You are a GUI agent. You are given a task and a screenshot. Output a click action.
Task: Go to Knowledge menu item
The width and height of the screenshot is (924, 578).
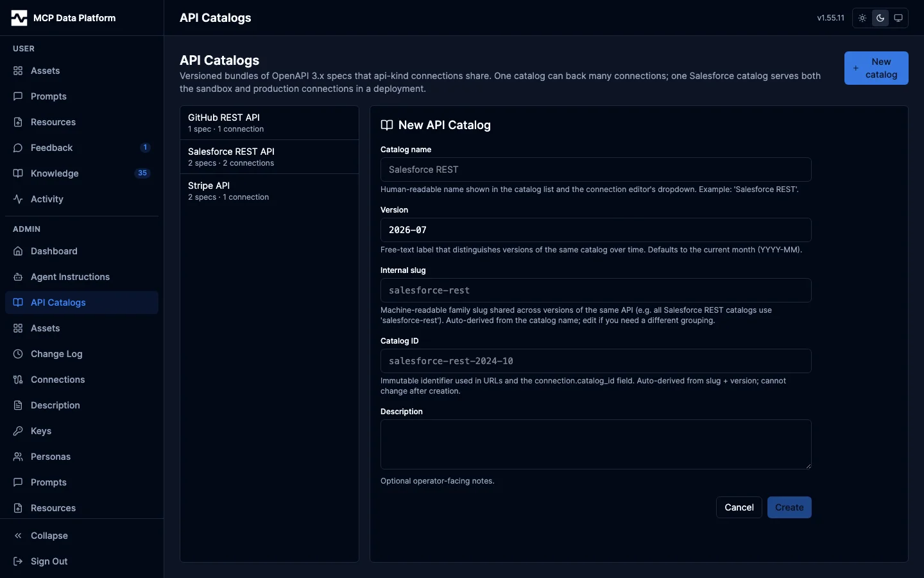coord(81,173)
